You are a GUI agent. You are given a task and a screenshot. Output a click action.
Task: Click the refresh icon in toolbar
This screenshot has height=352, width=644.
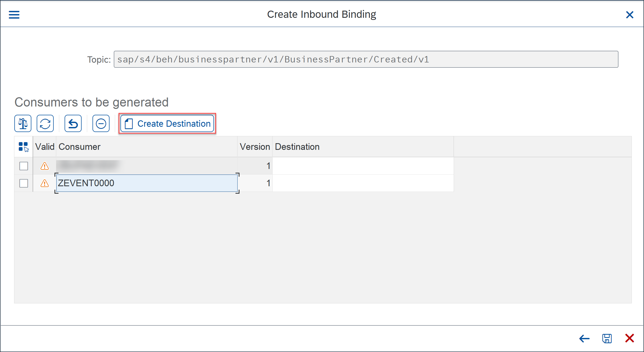(x=45, y=124)
